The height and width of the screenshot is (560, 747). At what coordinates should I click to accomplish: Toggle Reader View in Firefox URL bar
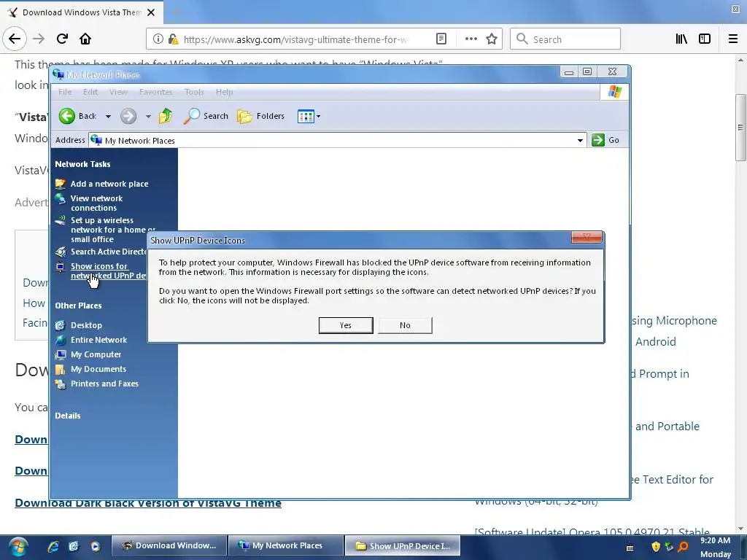(x=441, y=39)
